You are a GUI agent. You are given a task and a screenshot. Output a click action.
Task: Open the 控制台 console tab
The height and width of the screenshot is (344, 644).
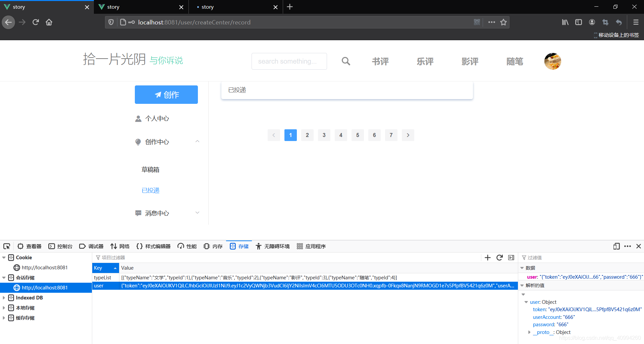pyautogui.click(x=60, y=246)
